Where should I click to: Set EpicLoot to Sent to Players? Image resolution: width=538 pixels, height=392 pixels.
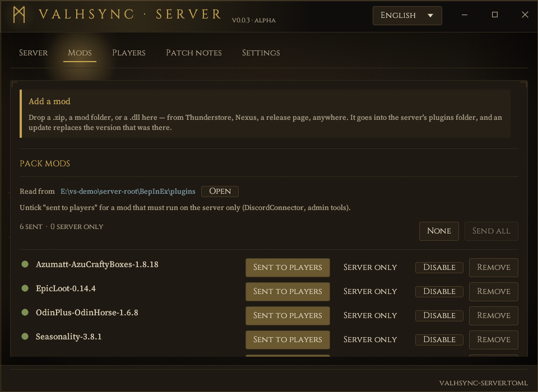coord(287,292)
